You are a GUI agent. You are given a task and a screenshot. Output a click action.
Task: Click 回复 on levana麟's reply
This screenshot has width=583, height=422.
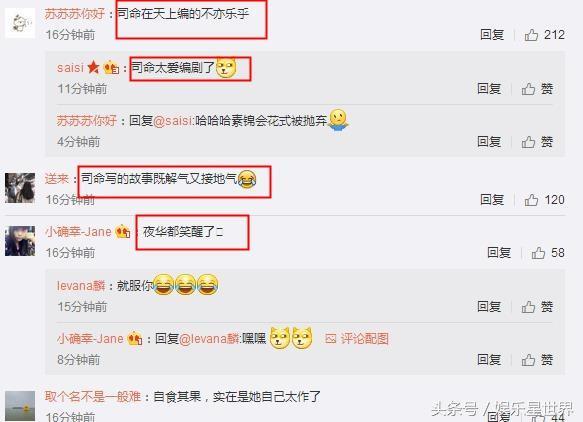coord(489,307)
